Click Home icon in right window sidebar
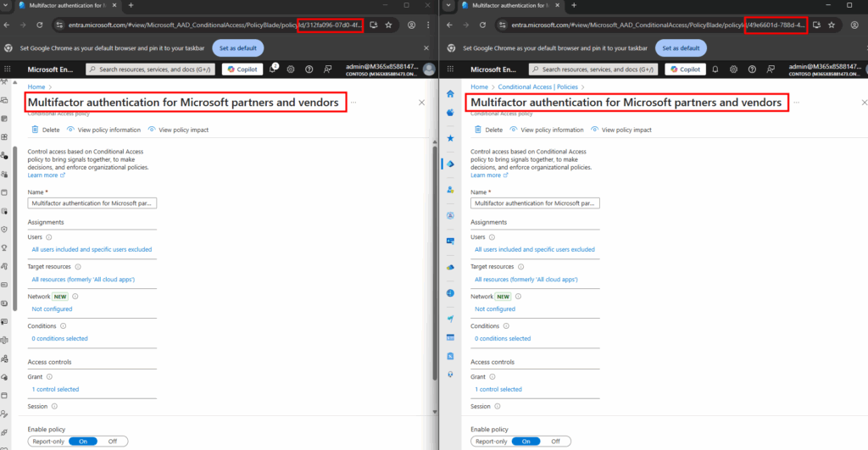 click(450, 93)
